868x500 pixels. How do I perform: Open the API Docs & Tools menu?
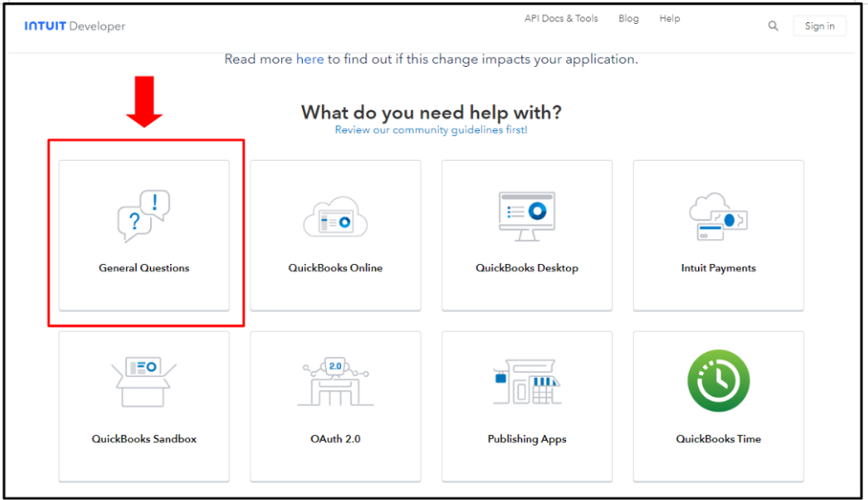pyautogui.click(x=561, y=18)
